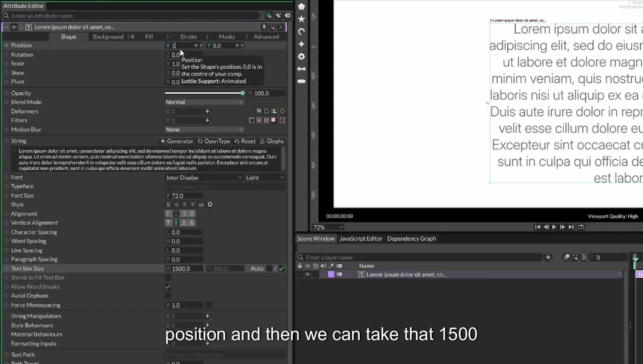The height and width of the screenshot is (364, 643).
Task: Collapse the Lorem ipsum attribute section
Action: (6, 27)
